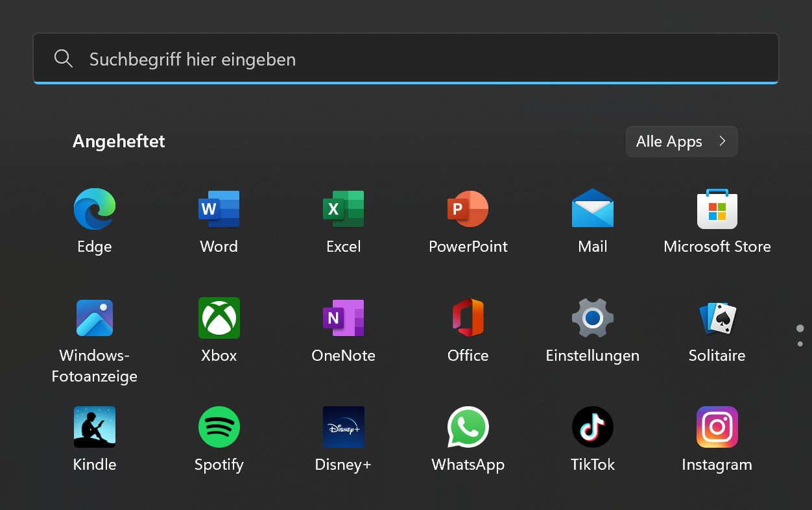Screen dimensions: 812x510
Task: Launch Word from pinned apps
Action: pos(219,209)
